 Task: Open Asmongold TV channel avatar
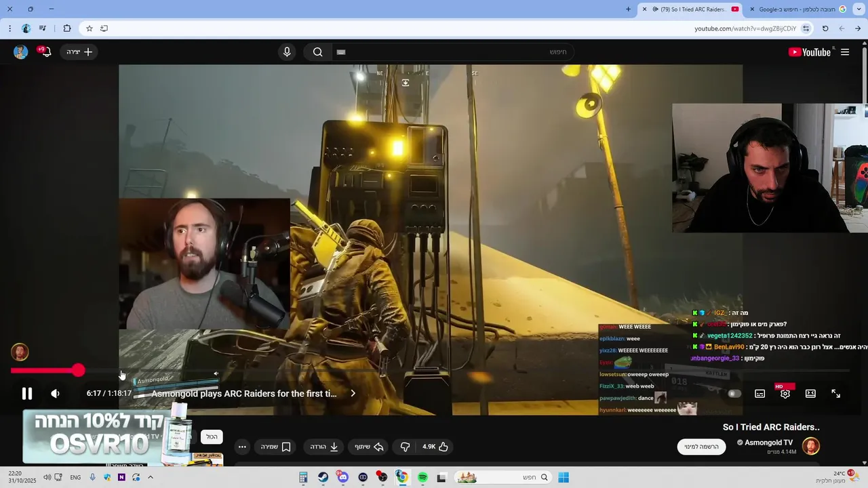pos(811,446)
